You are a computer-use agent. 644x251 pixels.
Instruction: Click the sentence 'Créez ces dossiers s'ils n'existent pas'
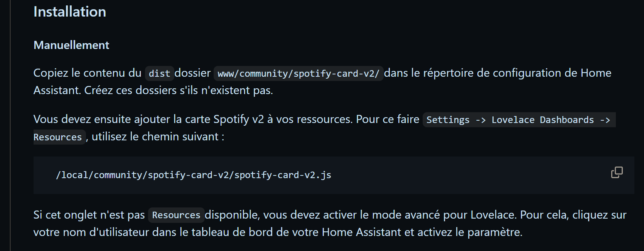(178, 90)
